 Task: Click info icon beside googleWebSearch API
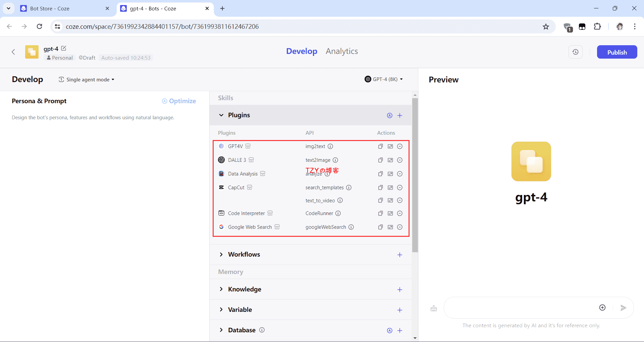point(351,227)
